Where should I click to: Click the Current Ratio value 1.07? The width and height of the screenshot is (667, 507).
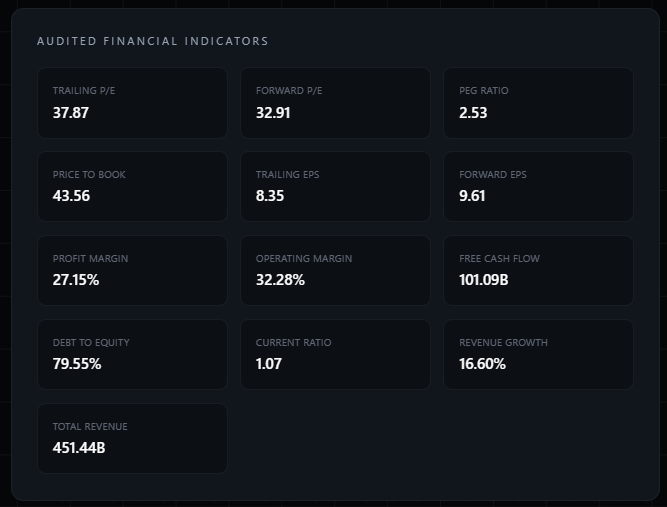pyautogui.click(x=268, y=364)
